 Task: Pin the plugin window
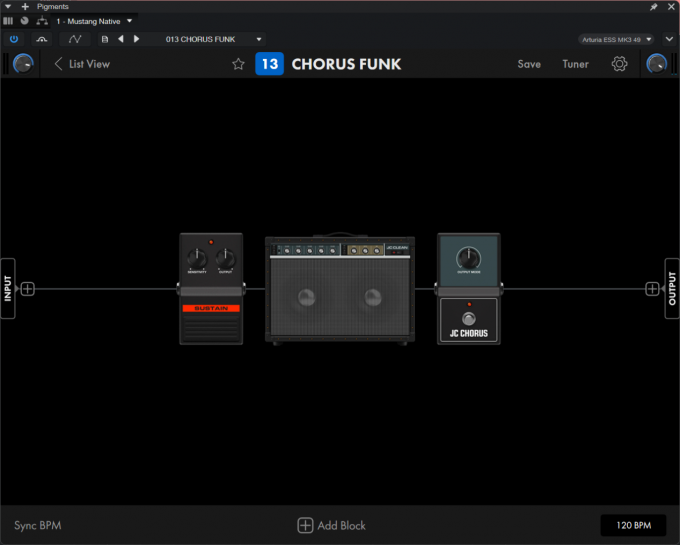coord(654,7)
